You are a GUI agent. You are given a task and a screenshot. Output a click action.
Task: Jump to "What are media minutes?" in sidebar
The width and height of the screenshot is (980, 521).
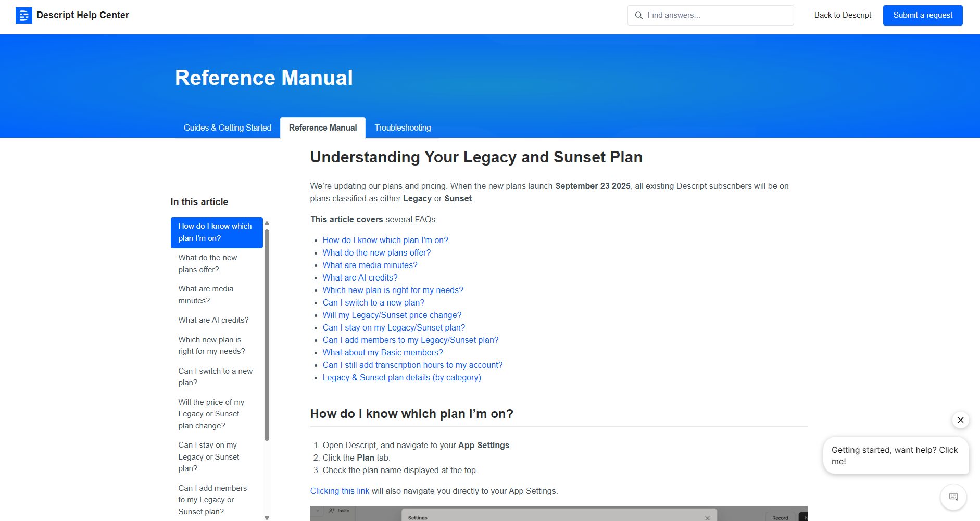click(x=206, y=295)
